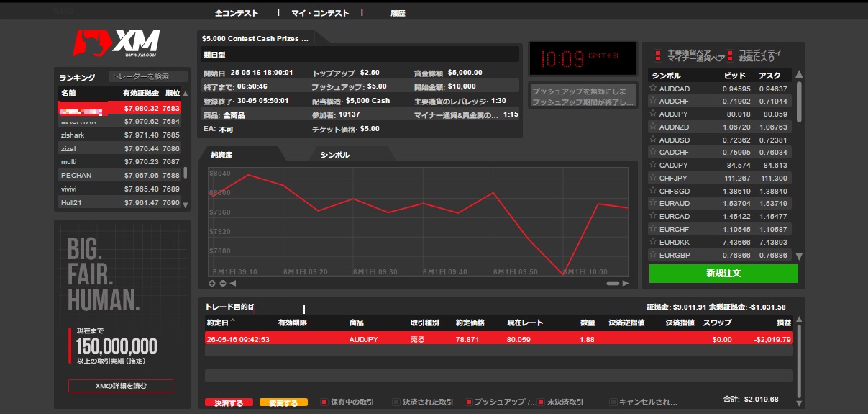Open 履歴 menu

(398, 13)
